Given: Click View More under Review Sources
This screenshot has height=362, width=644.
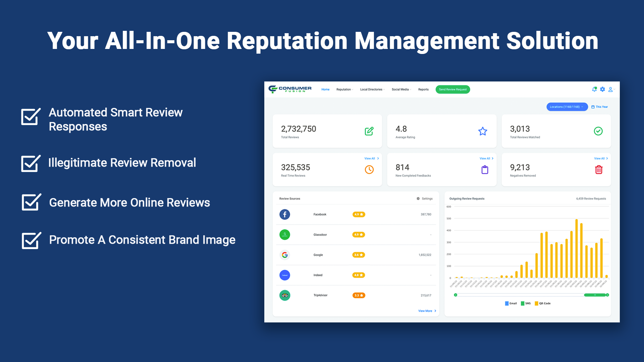Looking at the screenshot, I should pyautogui.click(x=427, y=311).
